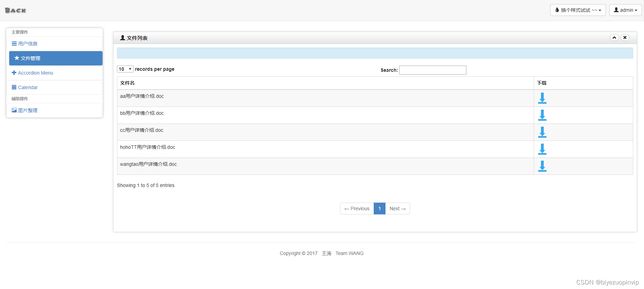The image size is (644, 289).
Task: Open the 换个样式试试 theme dropdown
Action: point(578,10)
